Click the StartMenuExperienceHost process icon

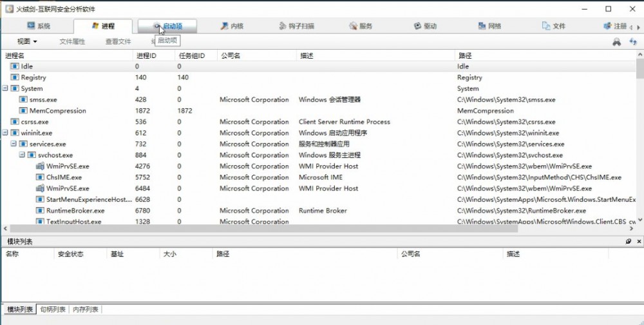[40, 199]
